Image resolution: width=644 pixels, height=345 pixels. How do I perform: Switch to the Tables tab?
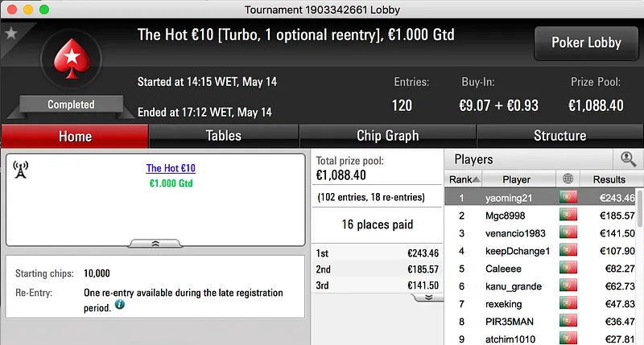[x=223, y=136]
